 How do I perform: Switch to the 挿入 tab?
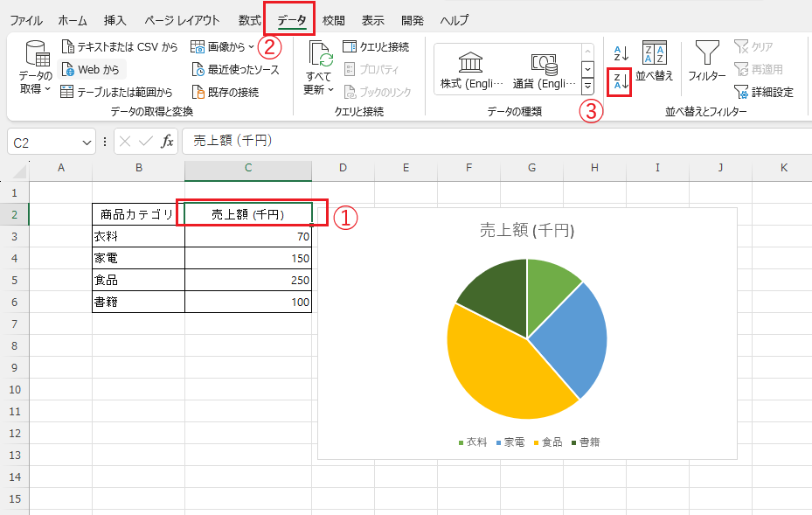click(x=115, y=20)
